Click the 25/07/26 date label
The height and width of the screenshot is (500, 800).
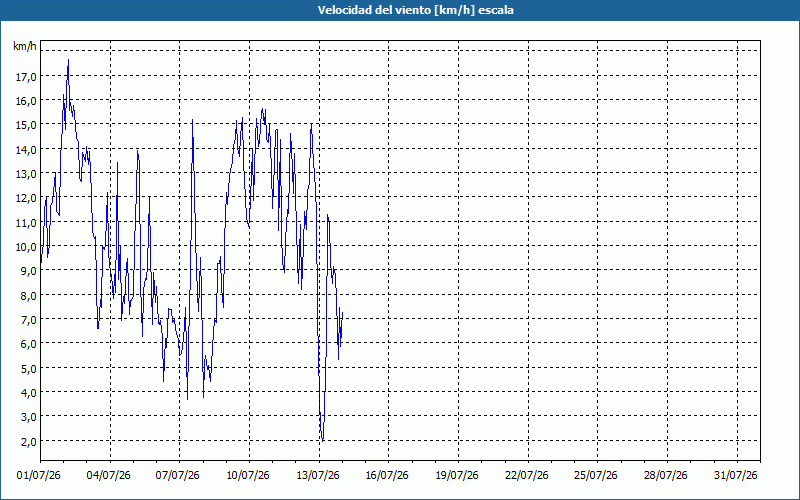point(596,476)
